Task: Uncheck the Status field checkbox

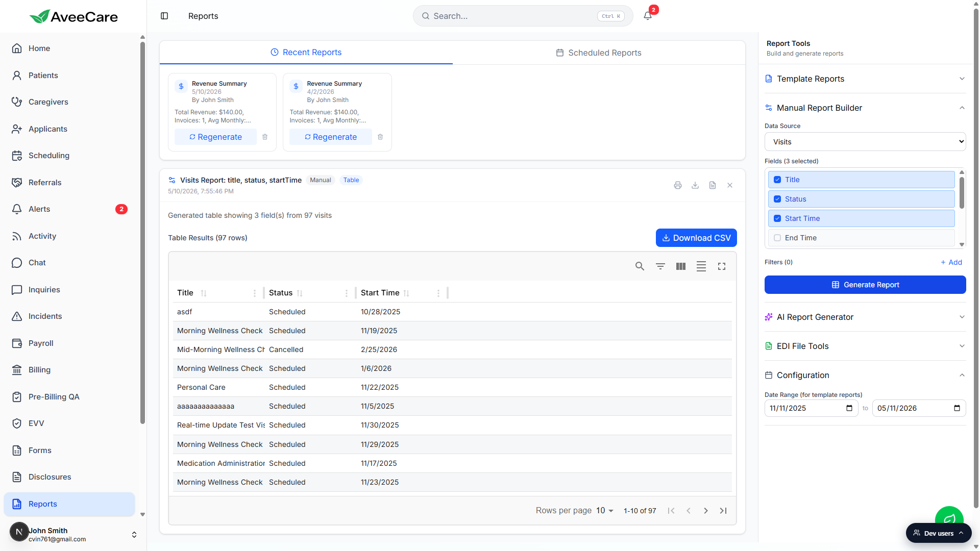Action: coord(777,199)
